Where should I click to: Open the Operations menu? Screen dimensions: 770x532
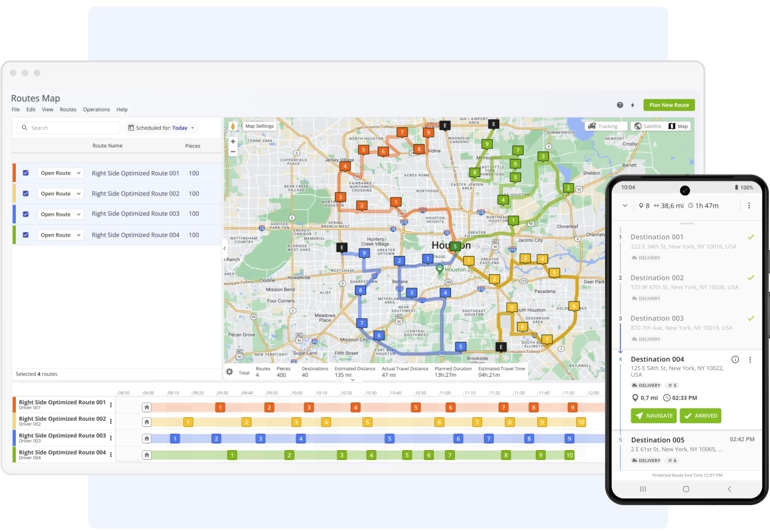click(x=96, y=110)
